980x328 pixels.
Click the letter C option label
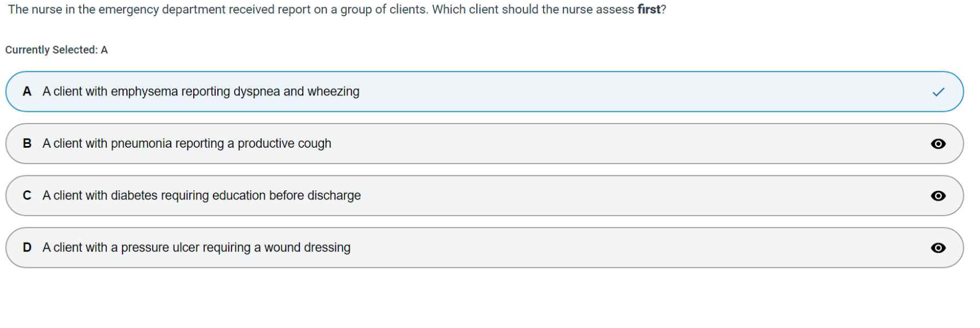[x=27, y=195]
